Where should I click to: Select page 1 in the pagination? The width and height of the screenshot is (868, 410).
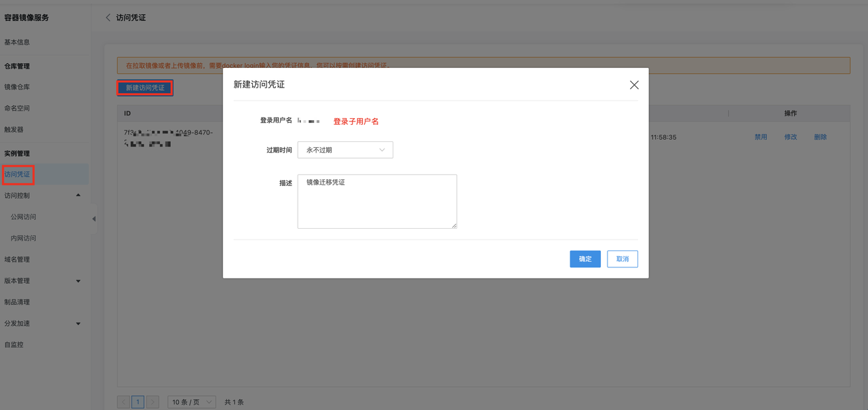(138, 402)
